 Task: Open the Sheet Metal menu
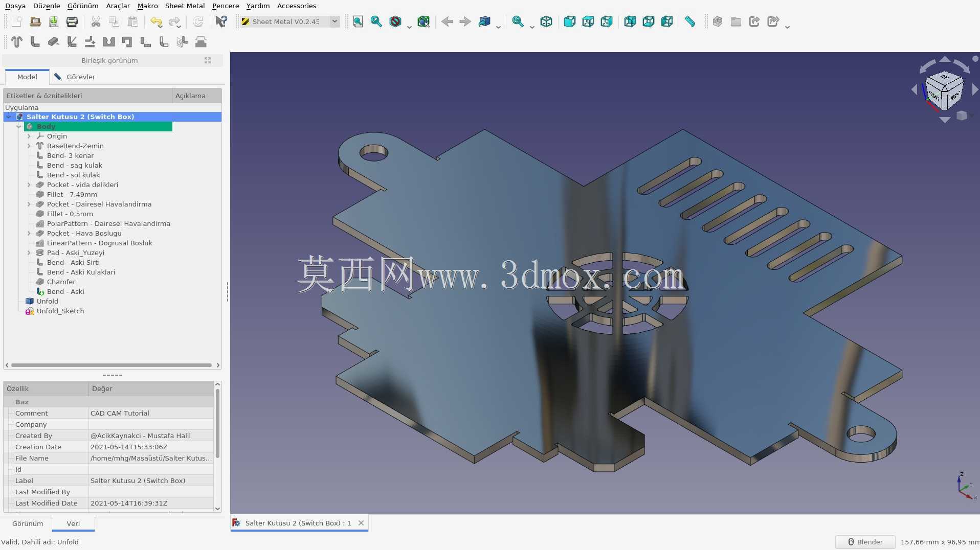coord(185,6)
